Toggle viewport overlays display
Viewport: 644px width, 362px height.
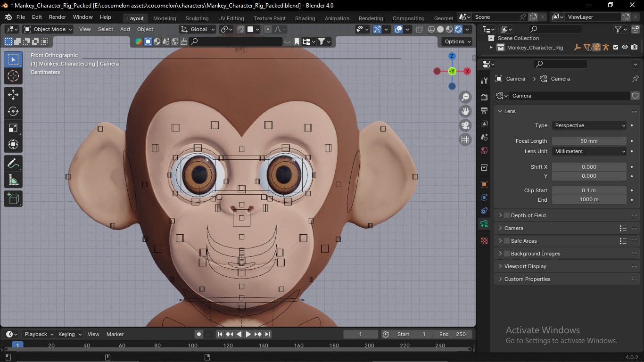pos(398,29)
